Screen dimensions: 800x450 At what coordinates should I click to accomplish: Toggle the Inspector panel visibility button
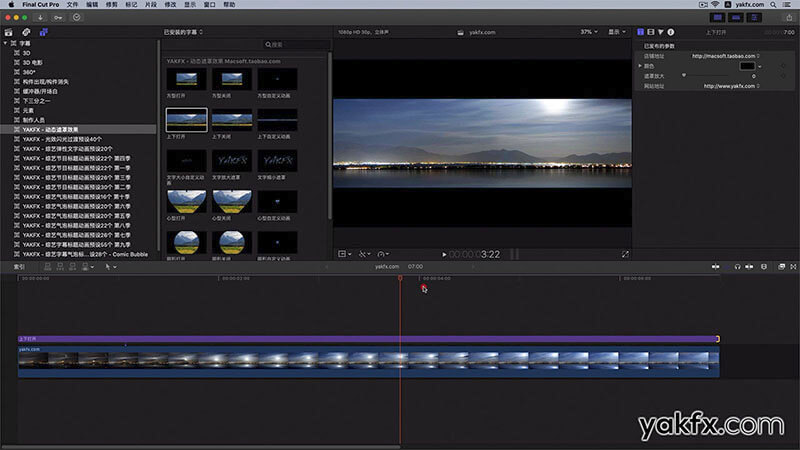pyautogui.click(x=754, y=17)
